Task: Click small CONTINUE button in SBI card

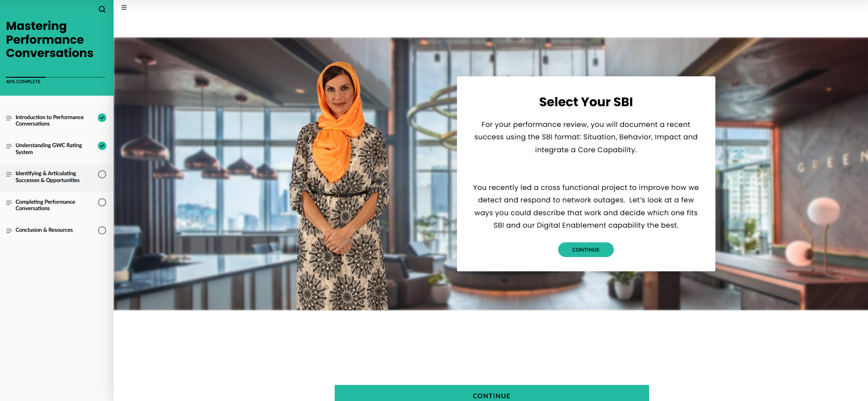Action: click(586, 250)
